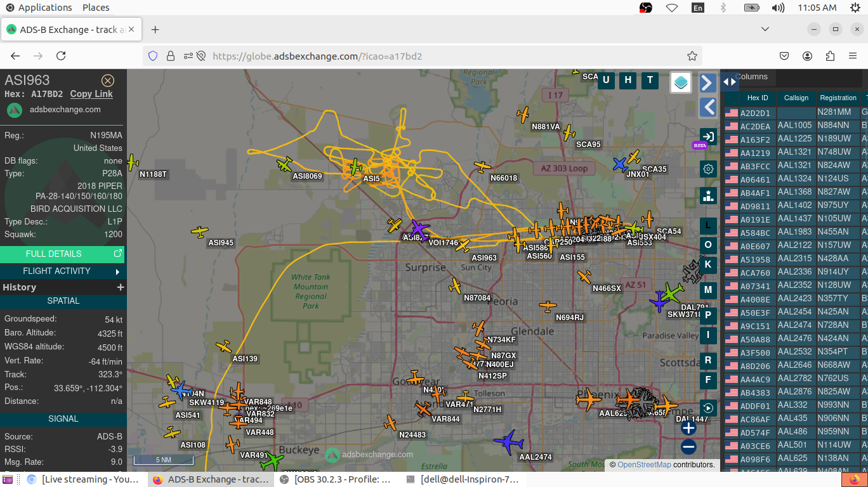Select the ASI945 aircraft icon
Screen dimensions: 868x487
tap(200, 231)
